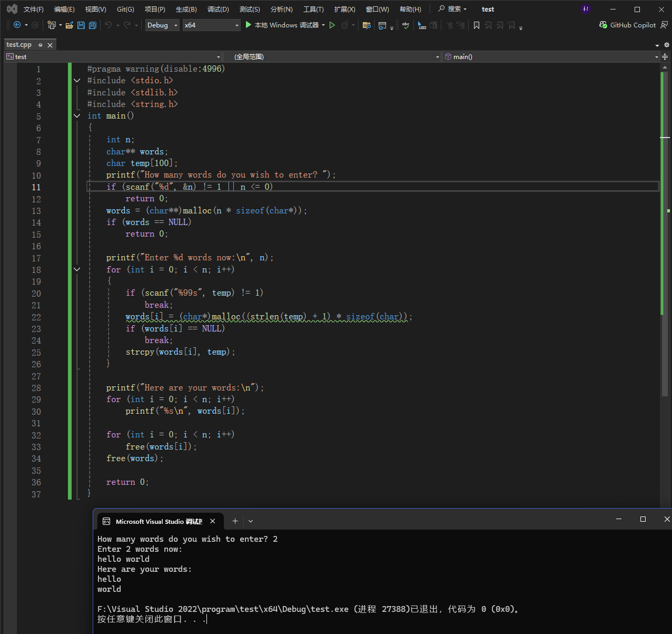Click the clear bookmarks icon
This screenshot has height=634, width=672.
(511, 25)
